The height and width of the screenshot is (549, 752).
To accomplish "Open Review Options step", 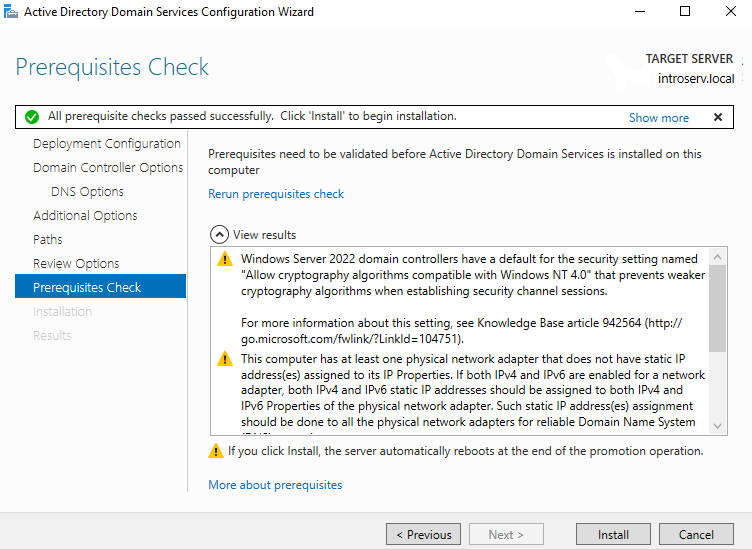I will (x=76, y=264).
